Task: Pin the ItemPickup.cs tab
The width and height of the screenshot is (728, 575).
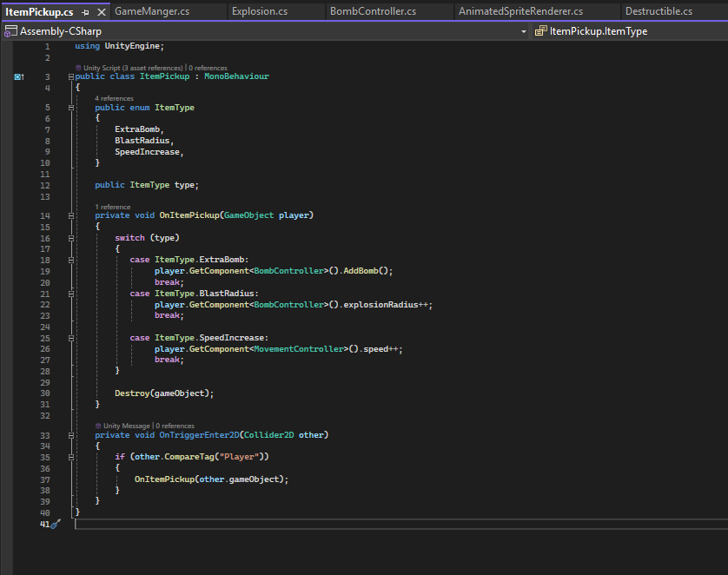Action: (85, 12)
